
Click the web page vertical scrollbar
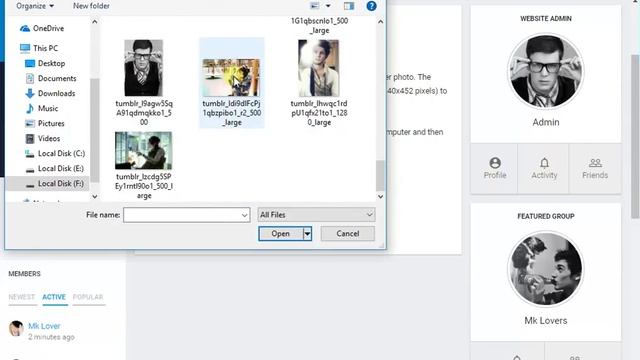pyautogui.click(x=635, y=137)
